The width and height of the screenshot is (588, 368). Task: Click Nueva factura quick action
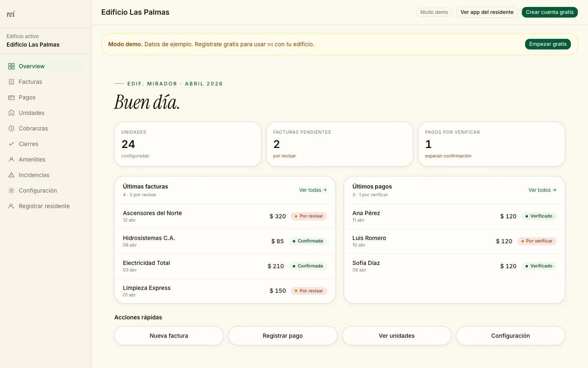(x=169, y=336)
